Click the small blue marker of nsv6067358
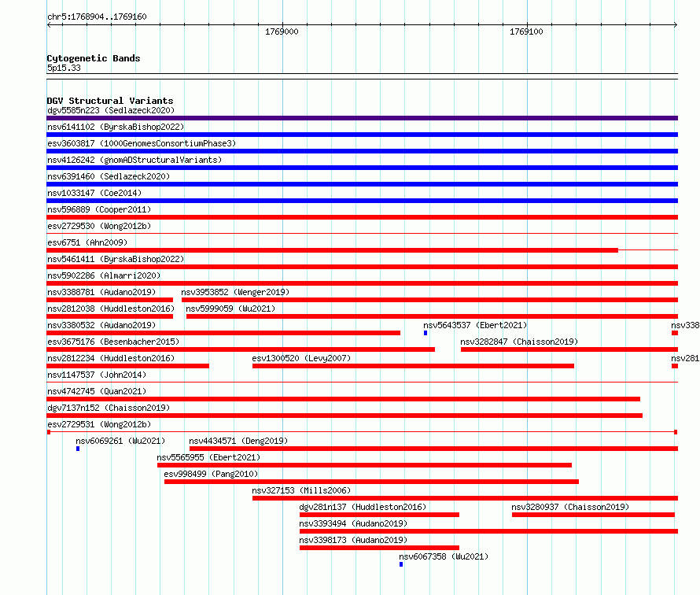Screen dimensions: 700x595 pos(401,564)
